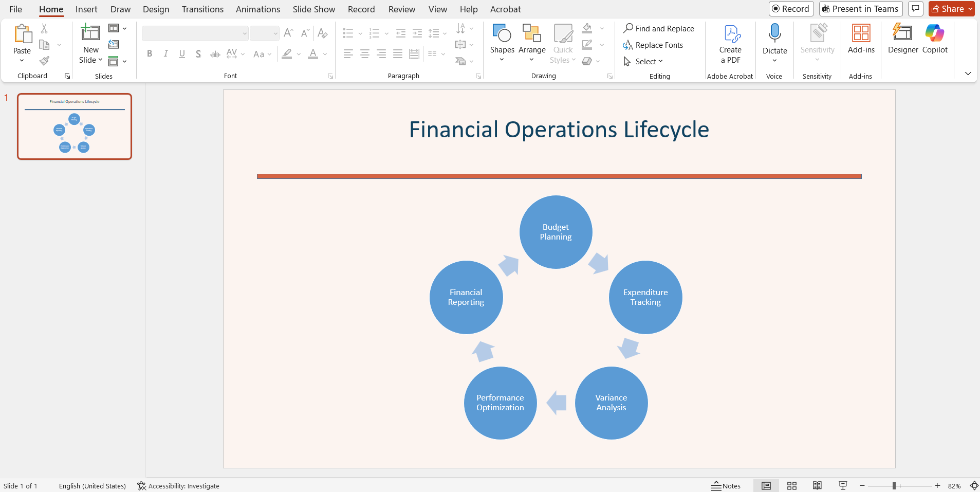Collapse the ribbon with chevron

(x=968, y=74)
